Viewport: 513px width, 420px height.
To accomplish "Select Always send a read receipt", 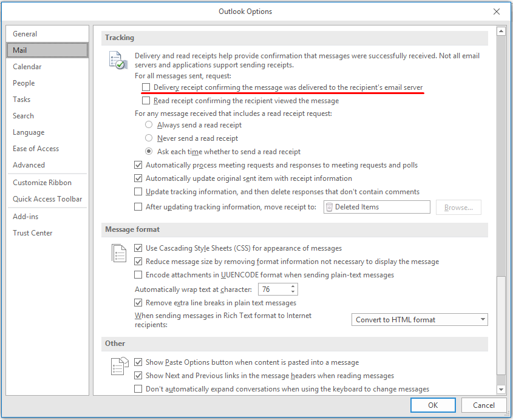I will pos(149,124).
